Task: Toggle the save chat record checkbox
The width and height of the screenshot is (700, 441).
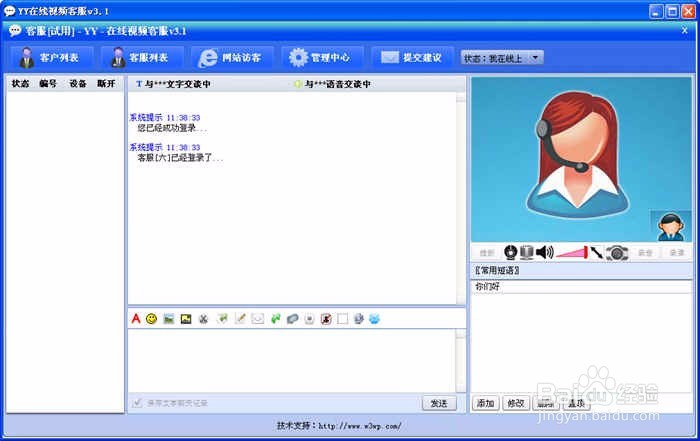Action: [x=137, y=403]
